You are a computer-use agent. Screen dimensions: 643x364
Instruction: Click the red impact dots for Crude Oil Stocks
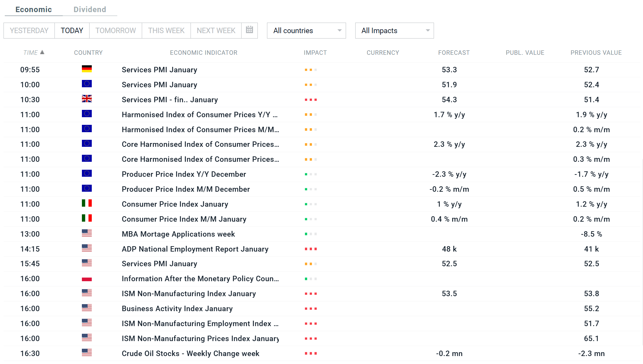click(x=311, y=353)
